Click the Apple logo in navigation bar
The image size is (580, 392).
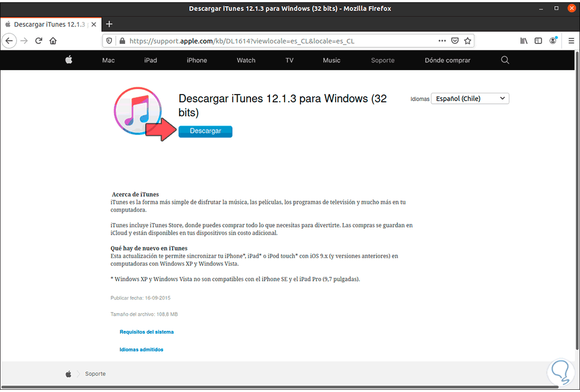click(69, 60)
